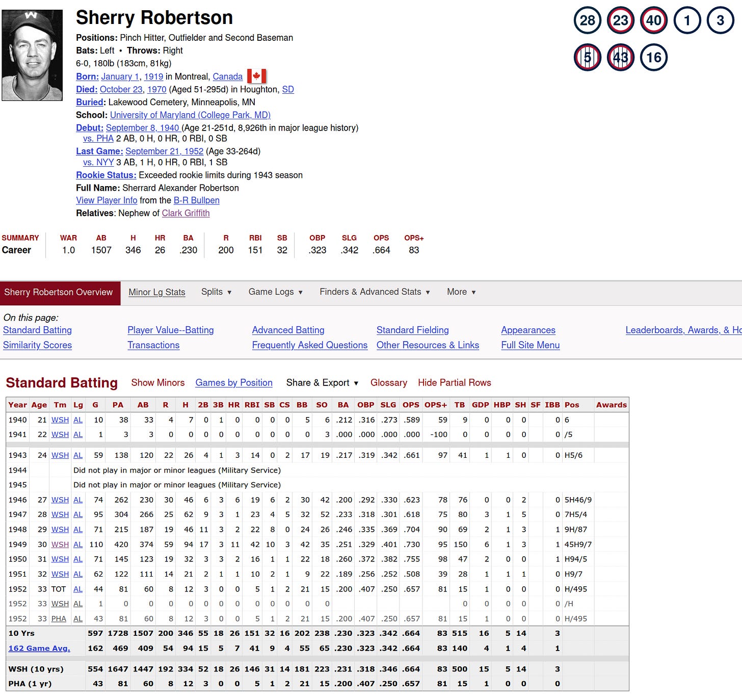742x700 pixels.
Task: Click the Born: label link
Action: pos(87,76)
